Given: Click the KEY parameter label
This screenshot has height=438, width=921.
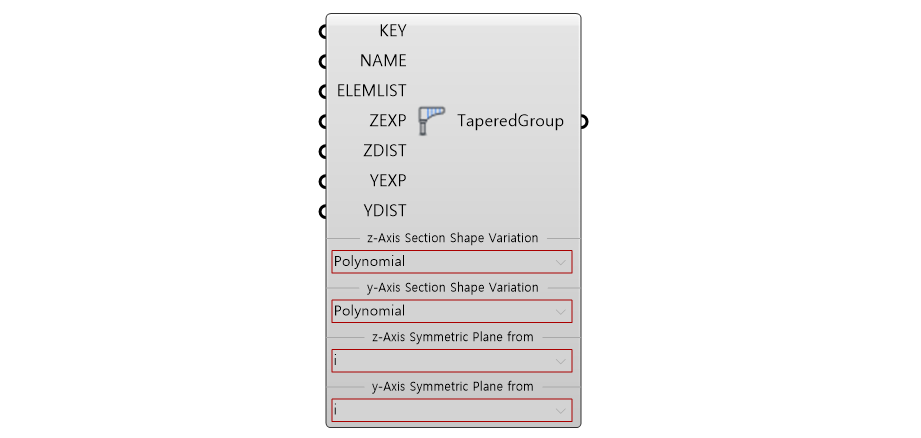Looking at the screenshot, I should click(x=392, y=31).
